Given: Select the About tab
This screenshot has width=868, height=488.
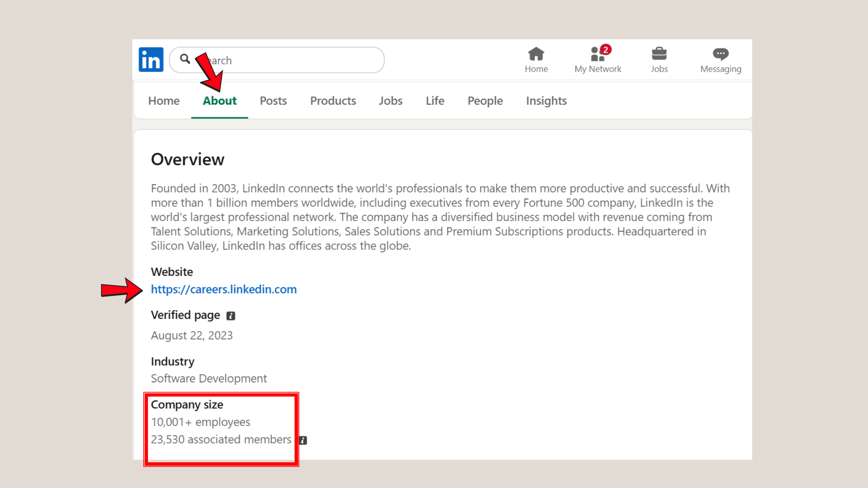Looking at the screenshot, I should [x=220, y=101].
